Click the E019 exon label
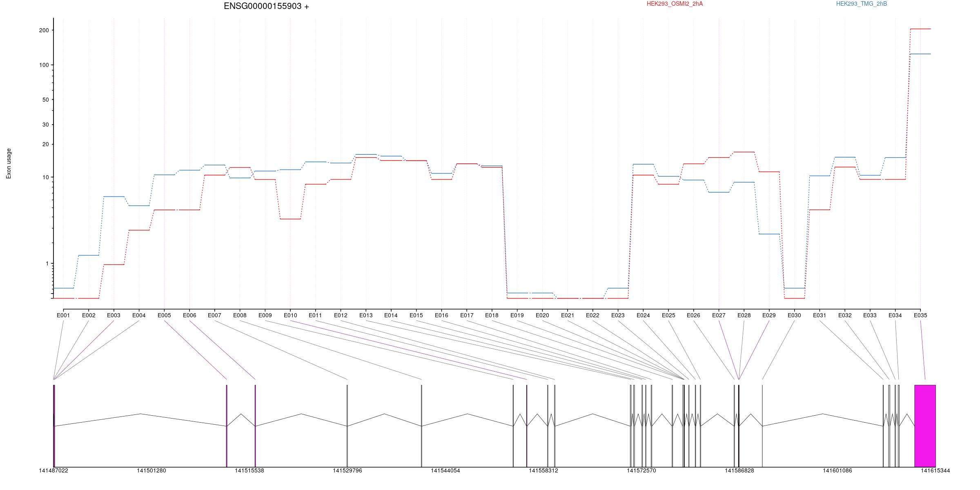The height and width of the screenshot is (490, 980). pyautogui.click(x=517, y=315)
